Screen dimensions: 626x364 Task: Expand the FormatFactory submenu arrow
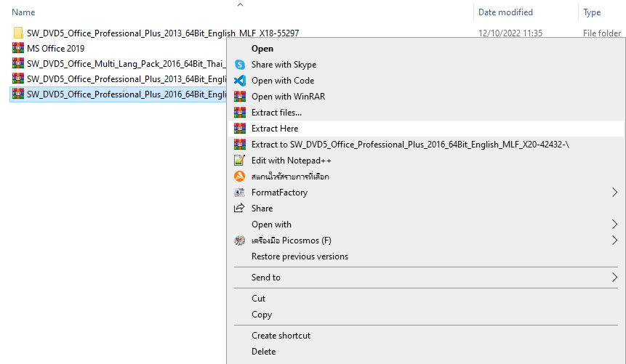pos(615,193)
